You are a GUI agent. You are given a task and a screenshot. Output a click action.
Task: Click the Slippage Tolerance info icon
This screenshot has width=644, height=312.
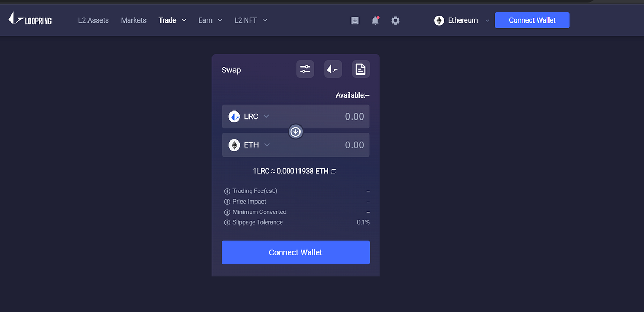click(x=226, y=222)
